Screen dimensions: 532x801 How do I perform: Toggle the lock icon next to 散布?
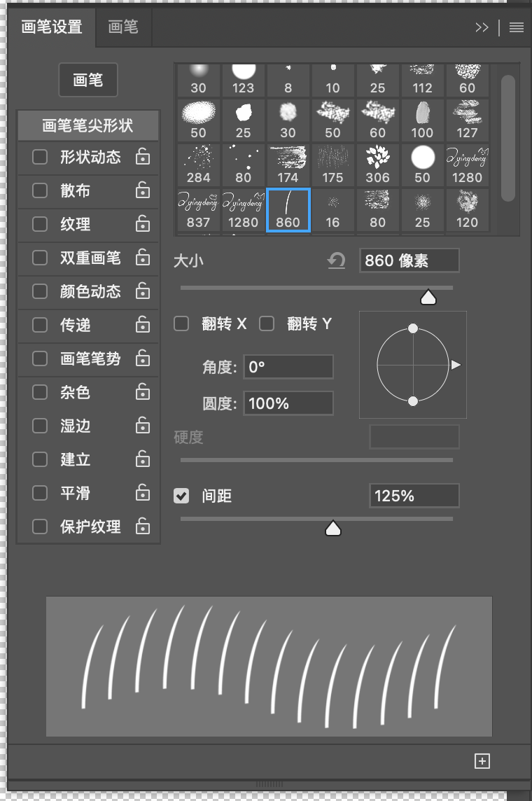coord(143,190)
